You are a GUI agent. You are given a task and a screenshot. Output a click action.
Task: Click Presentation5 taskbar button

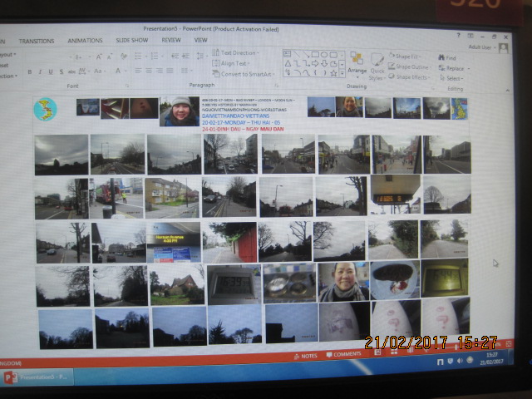tap(37, 377)
